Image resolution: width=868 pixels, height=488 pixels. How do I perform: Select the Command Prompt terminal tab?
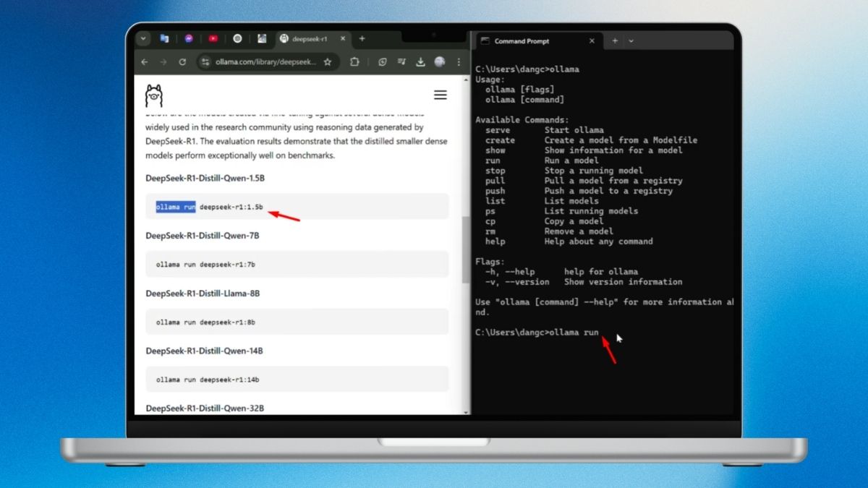pos(538,41)
